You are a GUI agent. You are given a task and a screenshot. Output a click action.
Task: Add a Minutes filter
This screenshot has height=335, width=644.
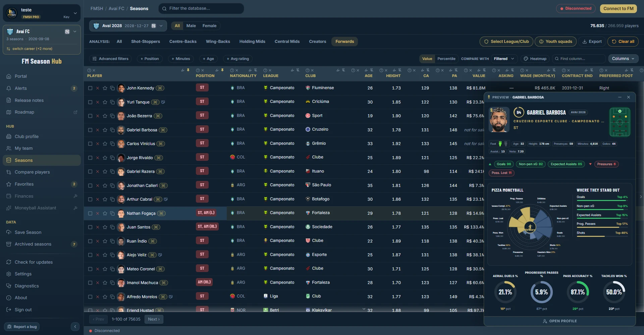point(181,59)
